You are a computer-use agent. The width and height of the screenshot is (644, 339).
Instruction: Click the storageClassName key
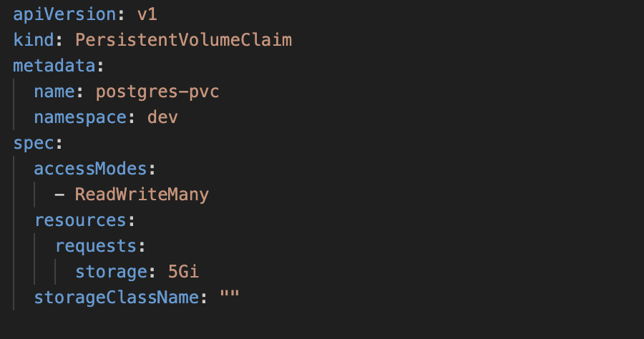tap(116, 298)
